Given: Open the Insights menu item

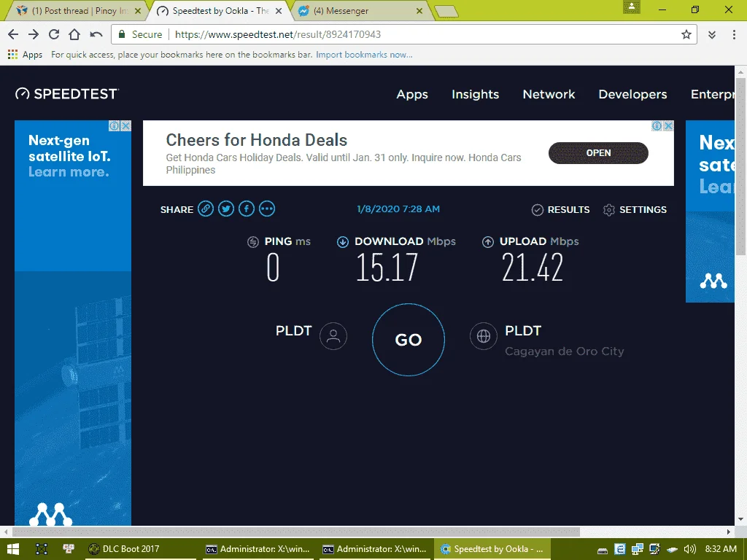Looking at the screenshot, I should click(x=475, y=94).
